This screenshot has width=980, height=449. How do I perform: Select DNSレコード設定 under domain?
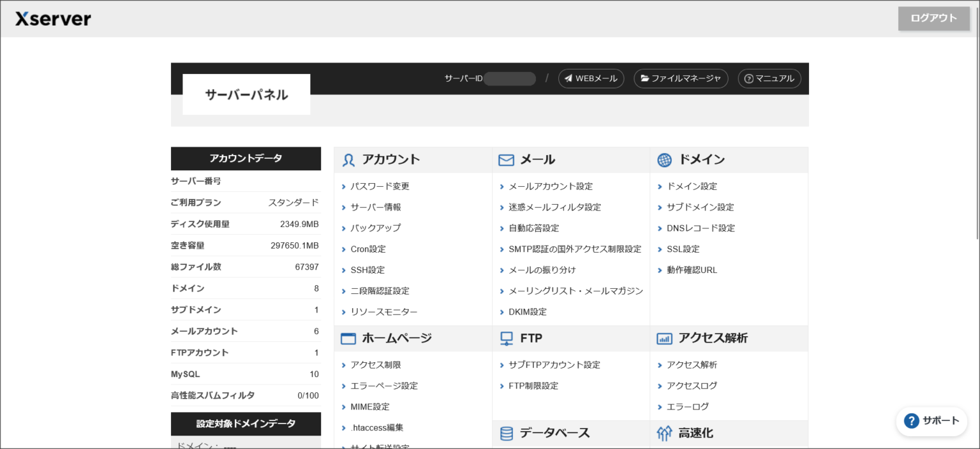click(701, 228)
